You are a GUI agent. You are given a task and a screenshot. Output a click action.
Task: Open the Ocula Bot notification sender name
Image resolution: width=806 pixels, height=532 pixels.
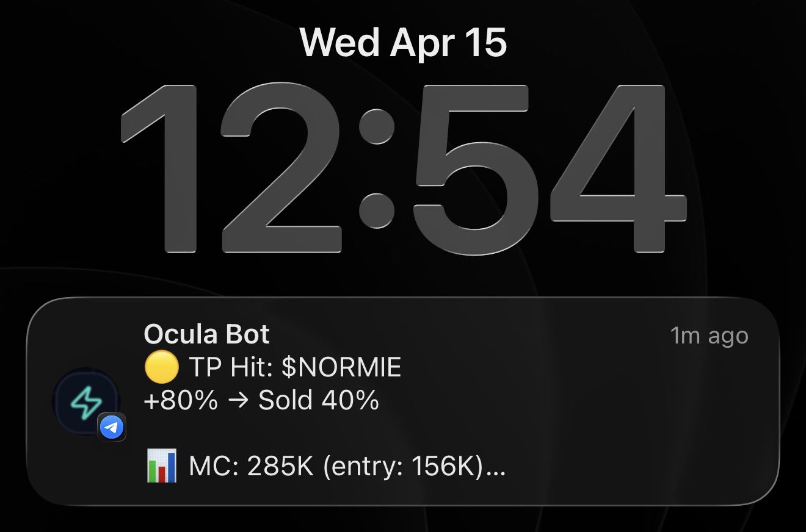(x=206, y=335)
